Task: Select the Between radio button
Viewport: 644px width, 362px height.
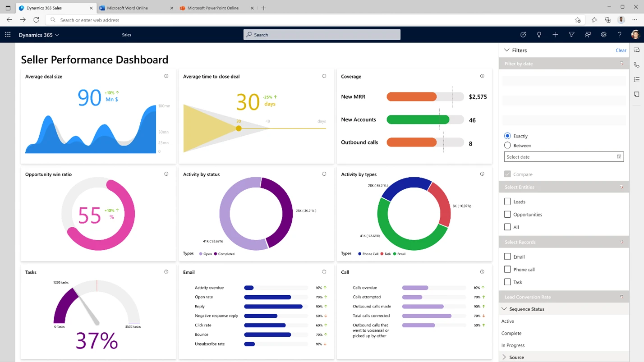Action: pos(507,145)
